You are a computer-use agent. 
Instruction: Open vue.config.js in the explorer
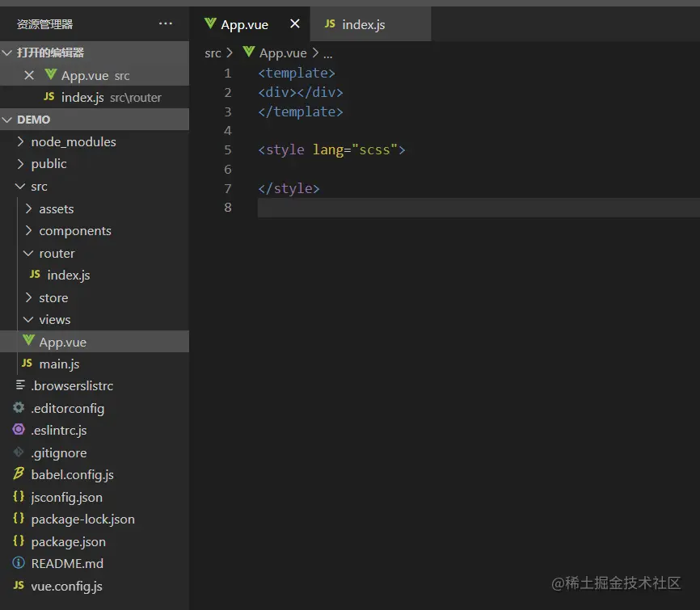66,586
